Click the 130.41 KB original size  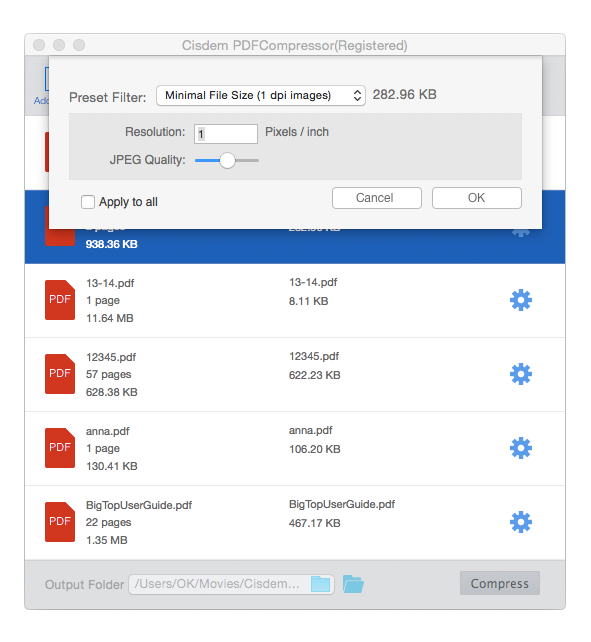pyautogui.click(x=111, y=466)
